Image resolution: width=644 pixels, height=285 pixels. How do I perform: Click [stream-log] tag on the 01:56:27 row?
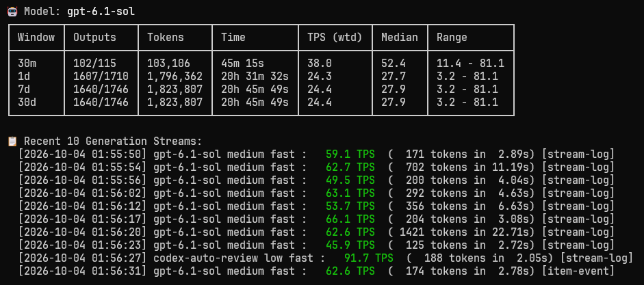click(x=596, y=258)
